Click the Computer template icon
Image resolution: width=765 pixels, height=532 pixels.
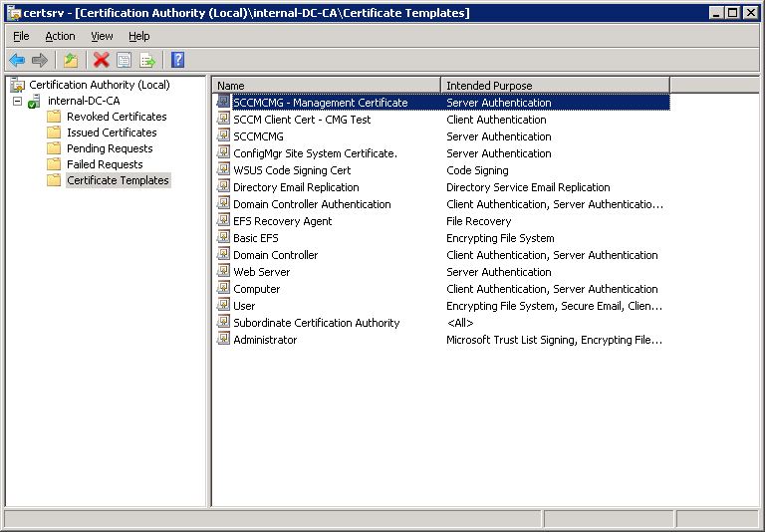click(x=223, y=288)
